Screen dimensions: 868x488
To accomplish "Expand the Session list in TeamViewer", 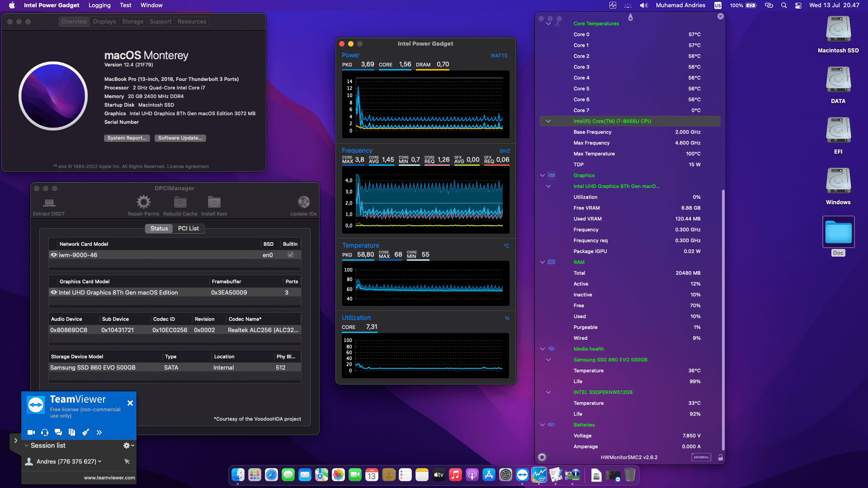I will [x=27, y=446].
